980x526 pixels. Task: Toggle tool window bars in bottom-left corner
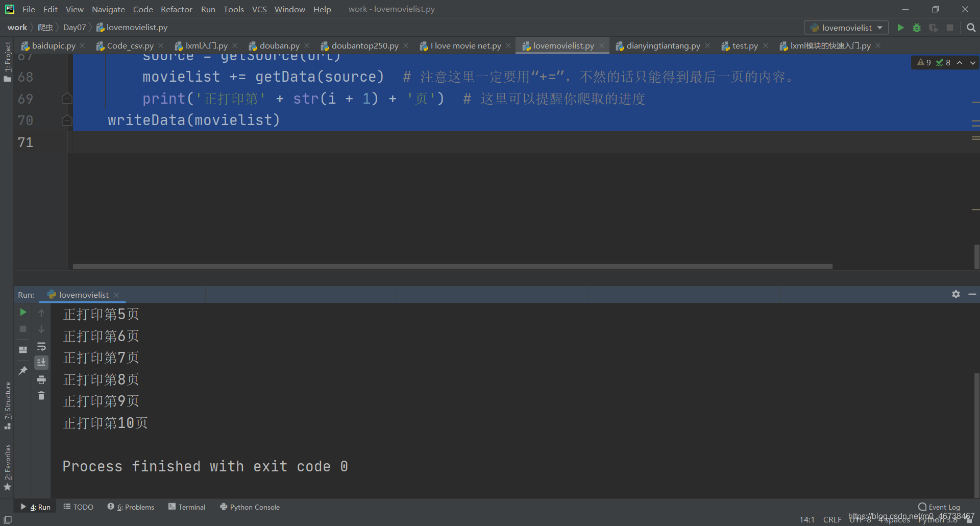point(8,519)
